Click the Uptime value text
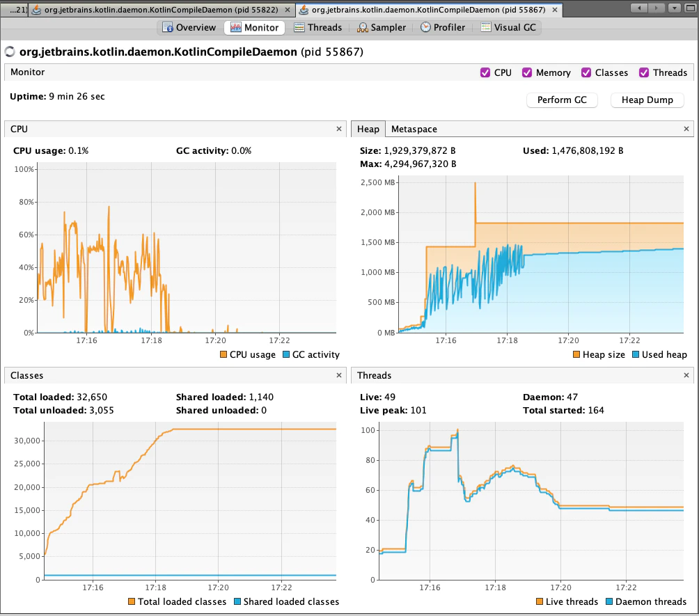 coord(77,96)
